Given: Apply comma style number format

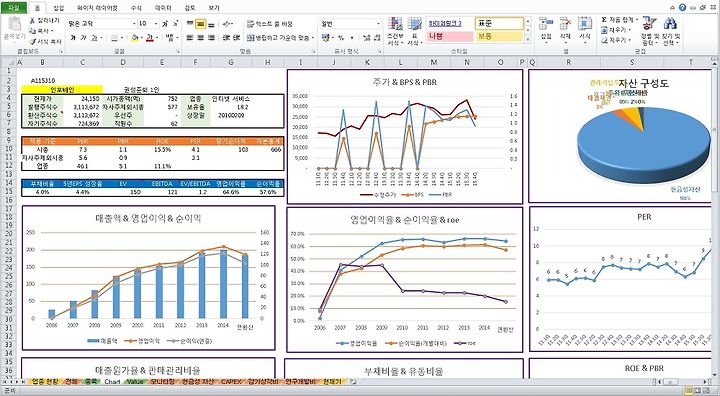Looking at the screenshot, I should click(352, 38).
